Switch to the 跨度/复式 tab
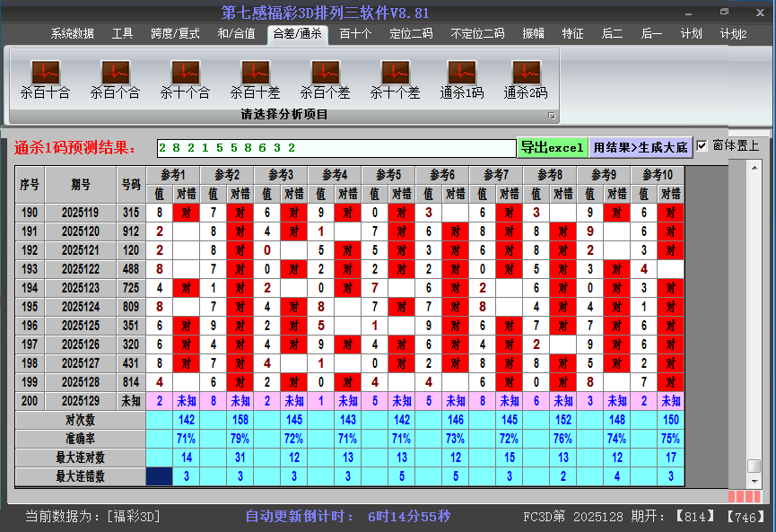Image resolution: width=776 pixels, height=532 pixels. [175, 34]
